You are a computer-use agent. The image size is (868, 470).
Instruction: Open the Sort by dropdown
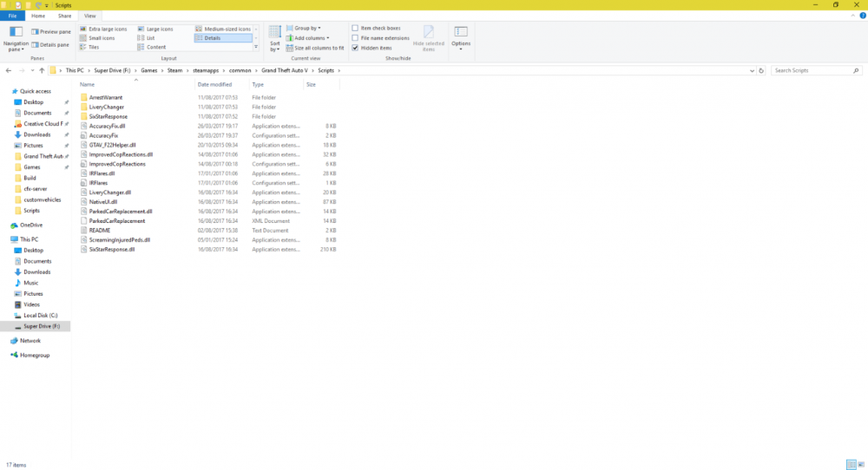point(274,37)
